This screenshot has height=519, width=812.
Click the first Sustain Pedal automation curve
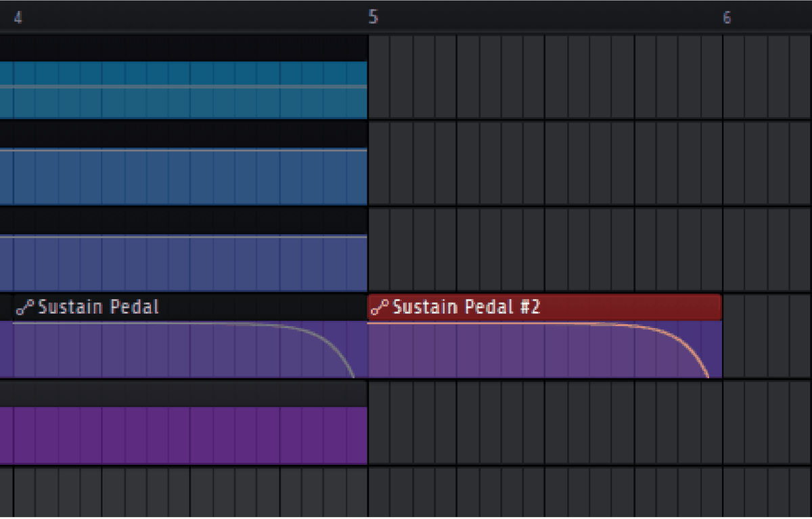183,349
